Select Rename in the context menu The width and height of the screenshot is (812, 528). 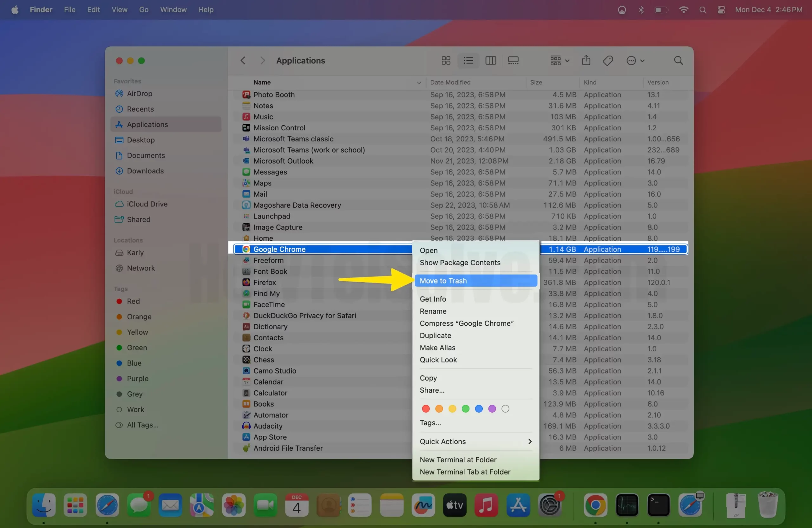(x=433, y=311)
